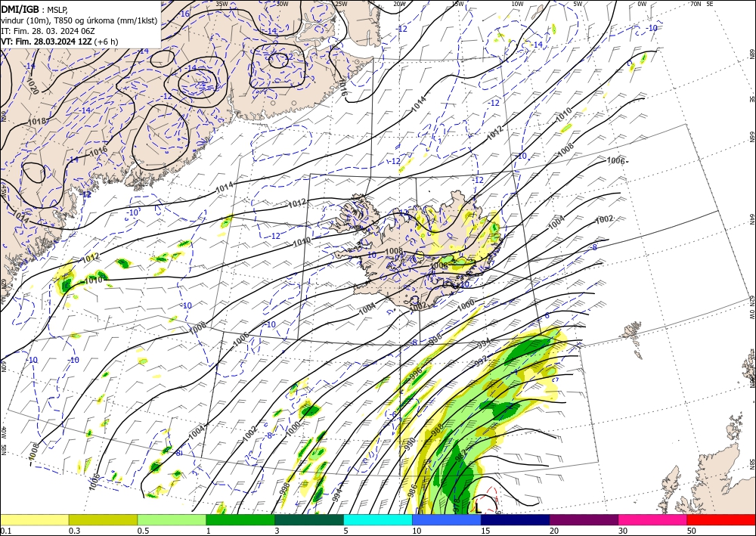Viewport: 756px width, 536px height.
Task: Select the 'VT: Fim. 28.03.2024 12Z (+6 h)' line
Action: pos(59,42)
